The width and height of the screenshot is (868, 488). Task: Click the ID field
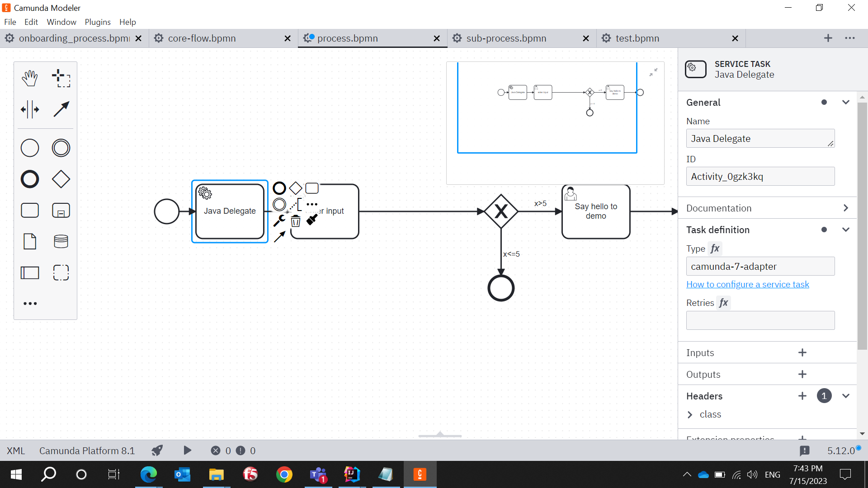(760, 176)
